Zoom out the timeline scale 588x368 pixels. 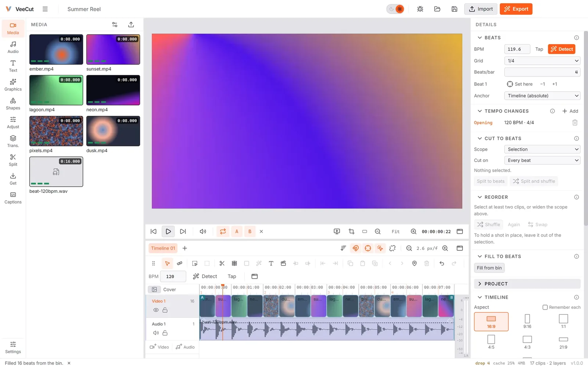tap(409, 248)
